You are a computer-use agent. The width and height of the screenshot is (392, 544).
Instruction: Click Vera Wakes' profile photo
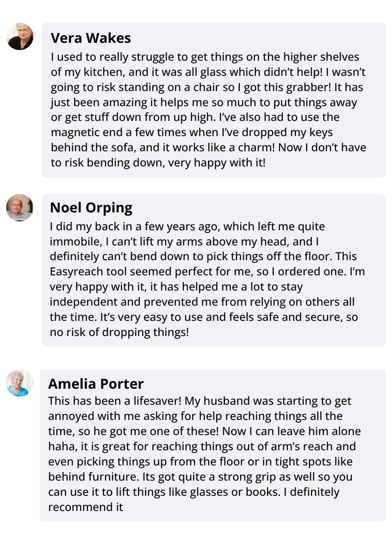pyautogui.click(x=20, y=36)
